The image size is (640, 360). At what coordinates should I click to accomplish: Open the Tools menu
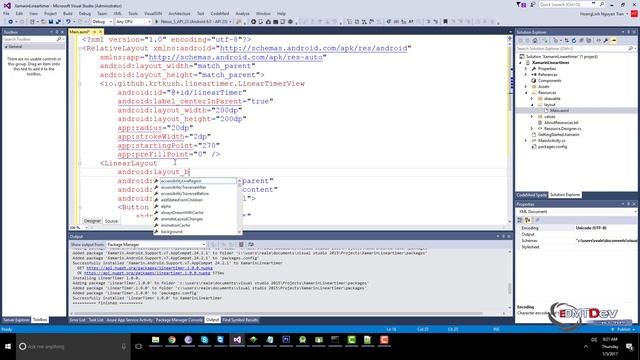[133, 13]
